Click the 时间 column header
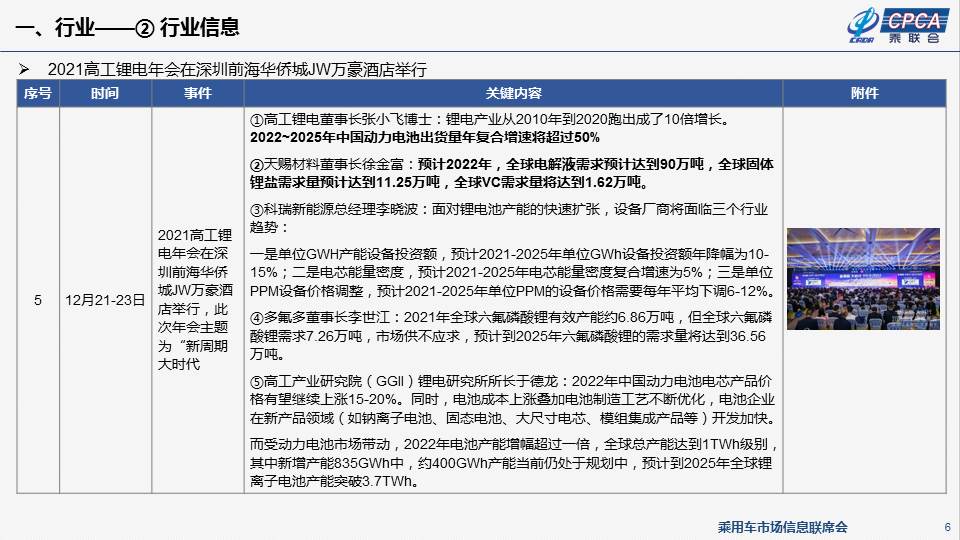The width and height of the screenshot is (960, 540). coord(105,93)
